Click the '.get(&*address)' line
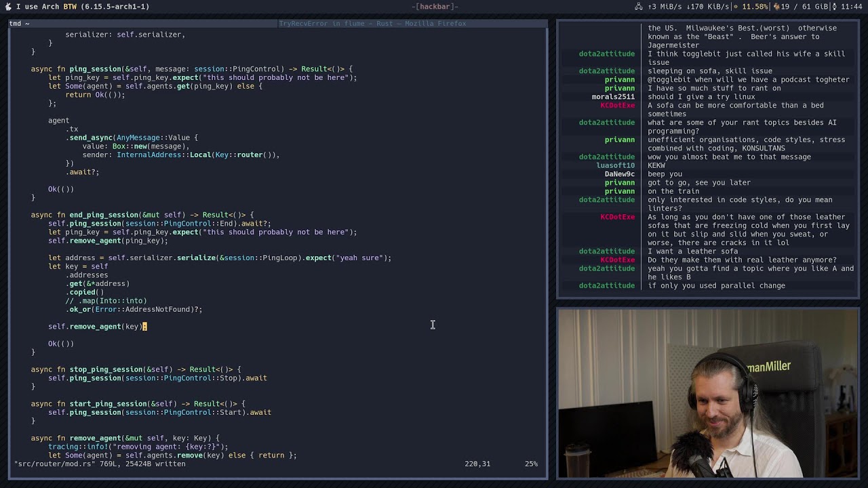The width and height of the screenshot is (868, 488). 97,284
